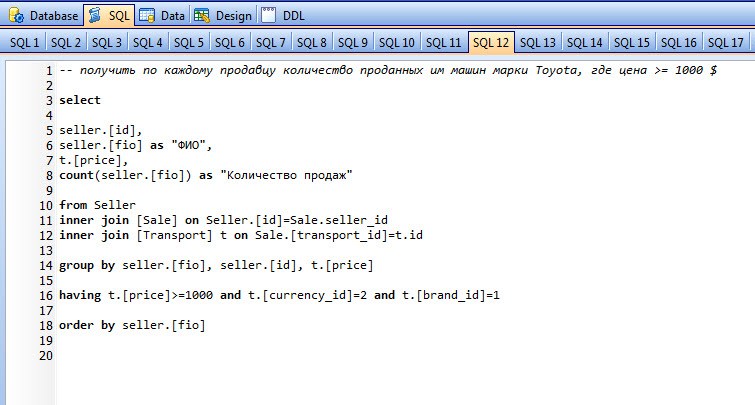Click the DDL page icon
Screen dimensions: 755x405
[x=269, y=16]
